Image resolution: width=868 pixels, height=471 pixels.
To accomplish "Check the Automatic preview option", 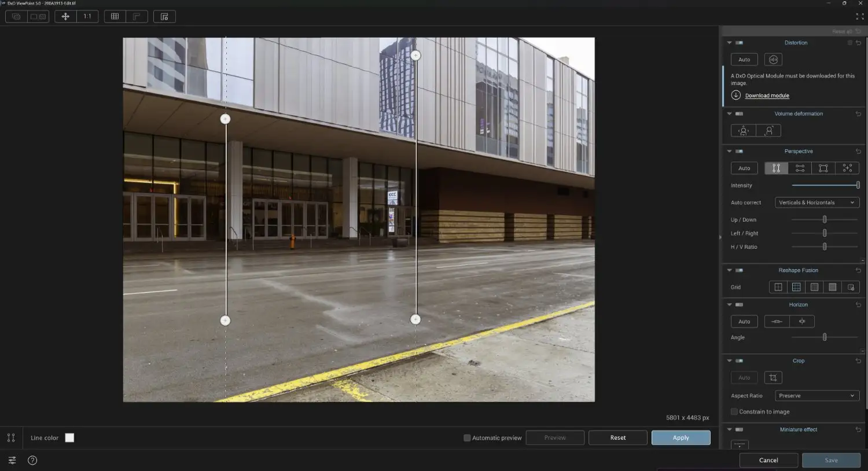I will point(466,438).
